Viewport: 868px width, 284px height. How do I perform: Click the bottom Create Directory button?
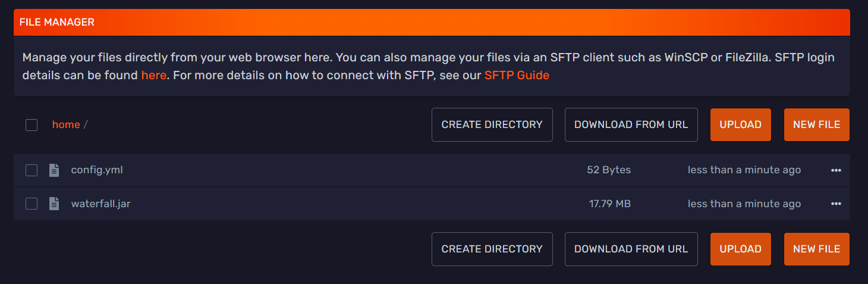[x=492, y=249]
